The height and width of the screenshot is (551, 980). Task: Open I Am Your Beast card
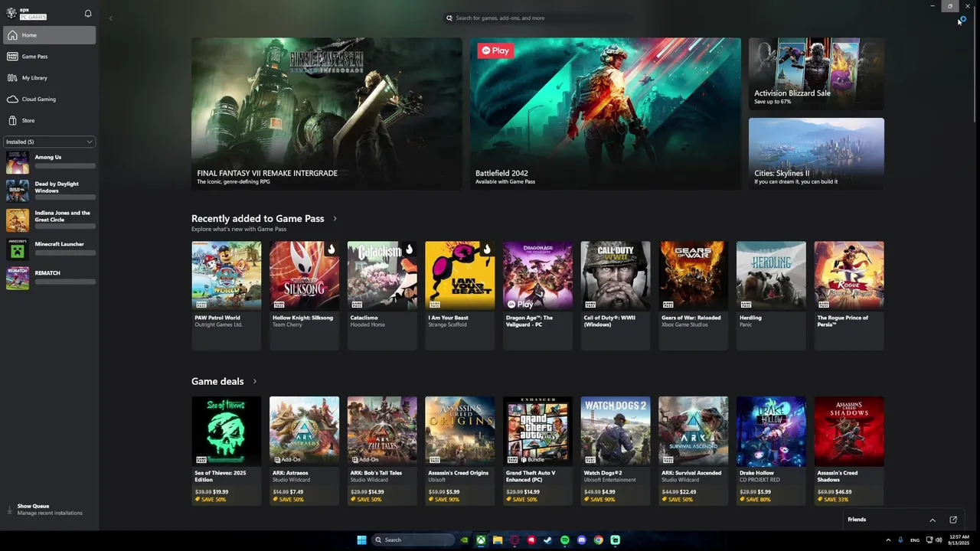pos(459,295)
